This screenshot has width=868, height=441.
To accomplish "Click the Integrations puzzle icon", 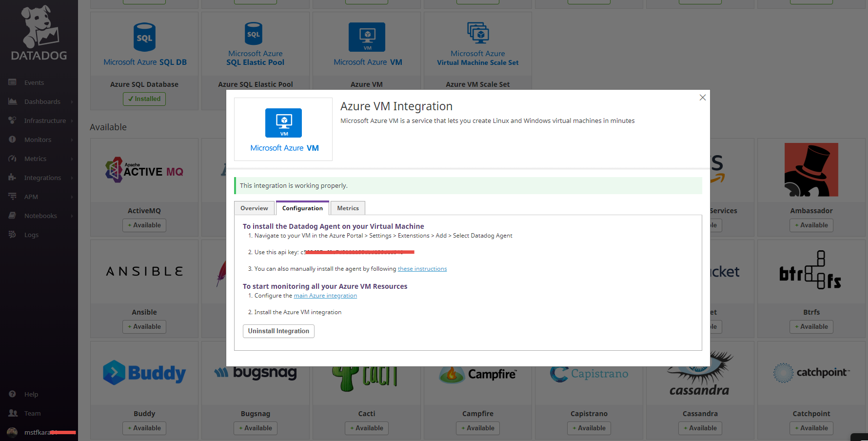I will [x=13, y=178].
